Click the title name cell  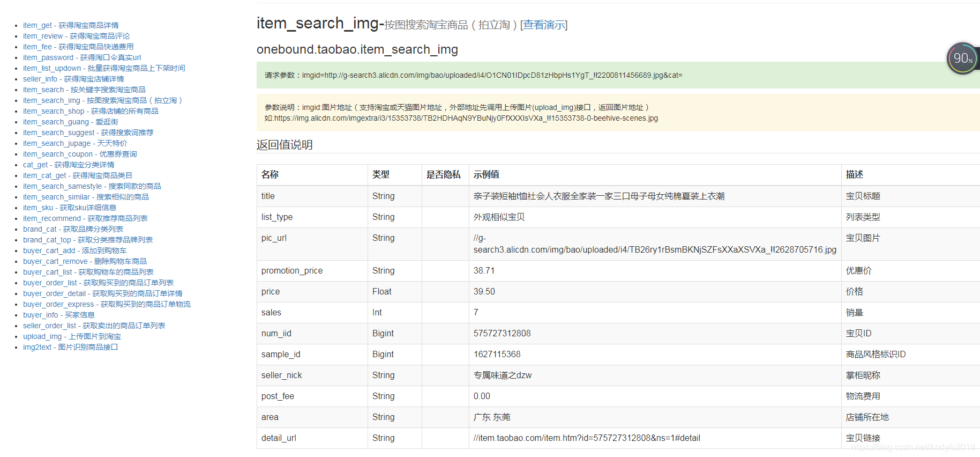click(312, 196)
